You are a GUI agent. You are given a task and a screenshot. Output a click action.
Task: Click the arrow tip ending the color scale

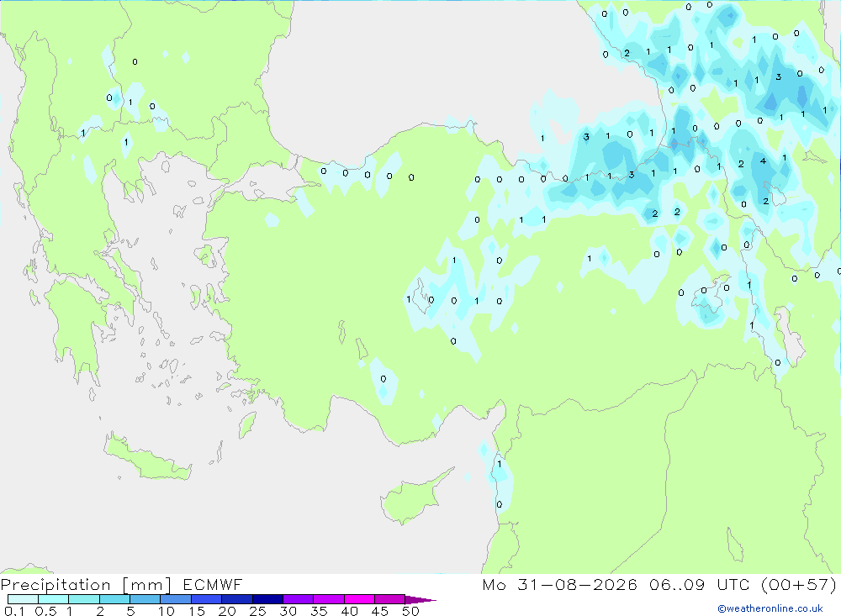point(421,599)
